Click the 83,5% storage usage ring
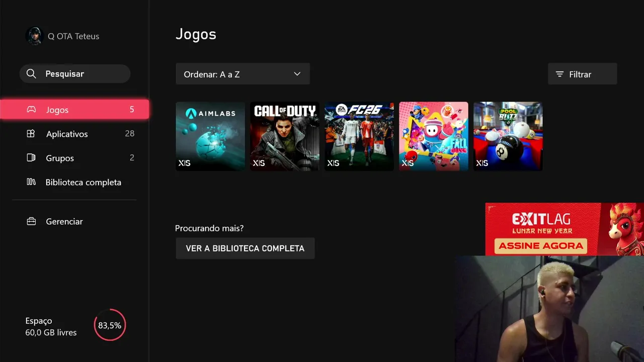644x362 pixels. point(110,325)
